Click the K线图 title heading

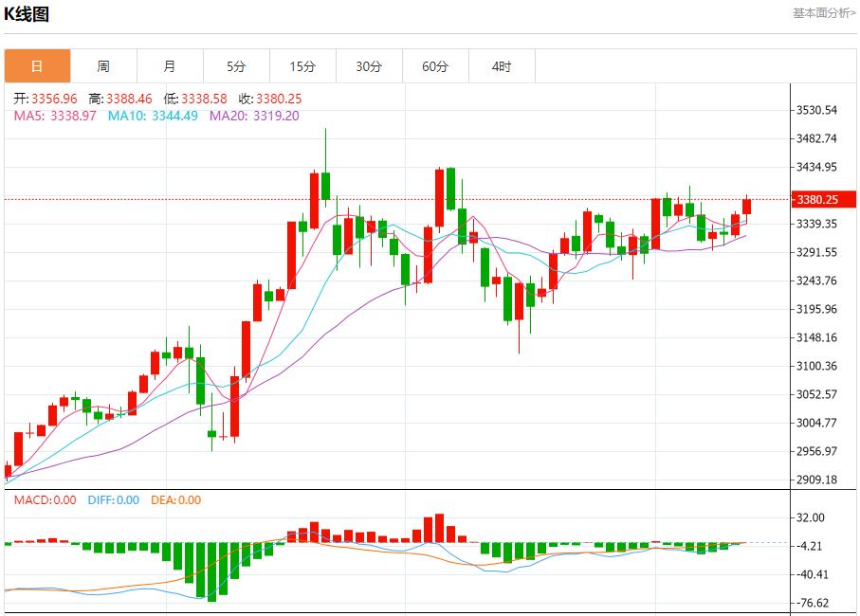[27, 14]
